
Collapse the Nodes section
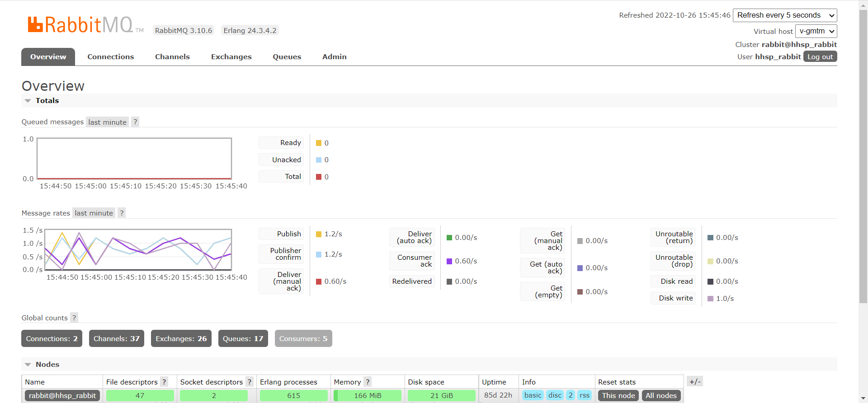coord(28,365)
